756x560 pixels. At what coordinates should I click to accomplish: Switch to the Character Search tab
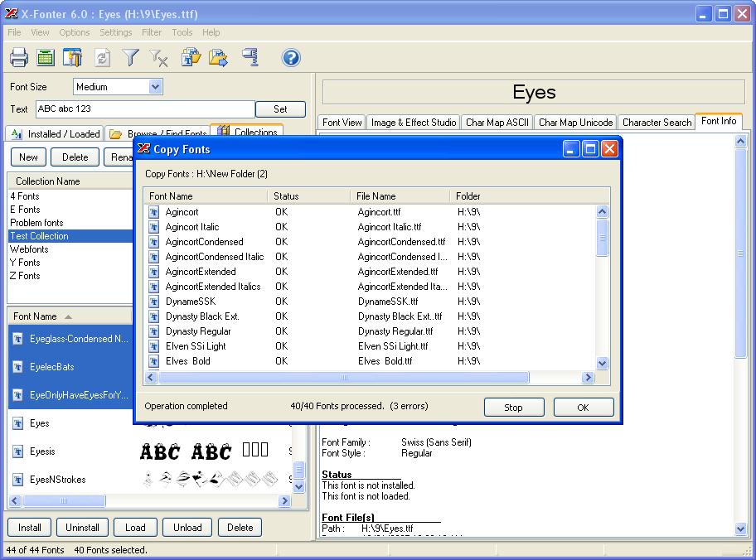657,123
